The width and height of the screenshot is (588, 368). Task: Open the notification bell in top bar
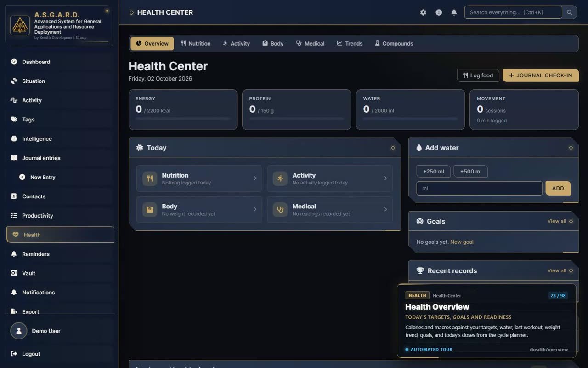pyautogui.click(x=454, y=12)
